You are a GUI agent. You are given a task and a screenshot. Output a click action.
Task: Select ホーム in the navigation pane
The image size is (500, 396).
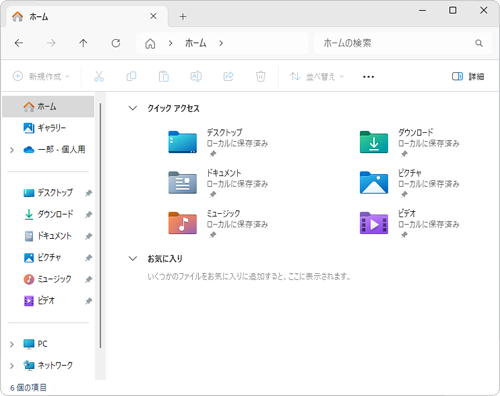pyautogui.click(x=48, y=107)
